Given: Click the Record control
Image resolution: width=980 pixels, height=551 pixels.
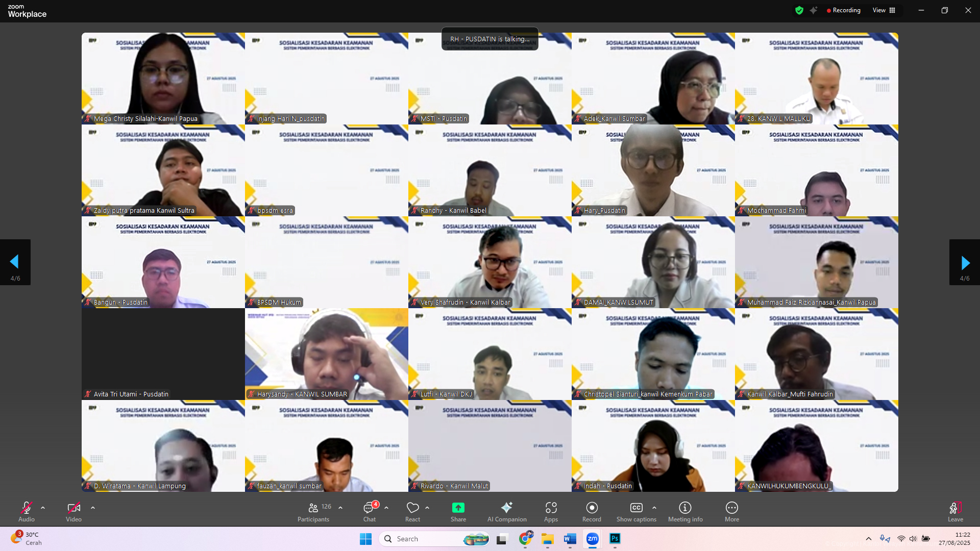Looking at the screenshot, I should pos(592,510).
